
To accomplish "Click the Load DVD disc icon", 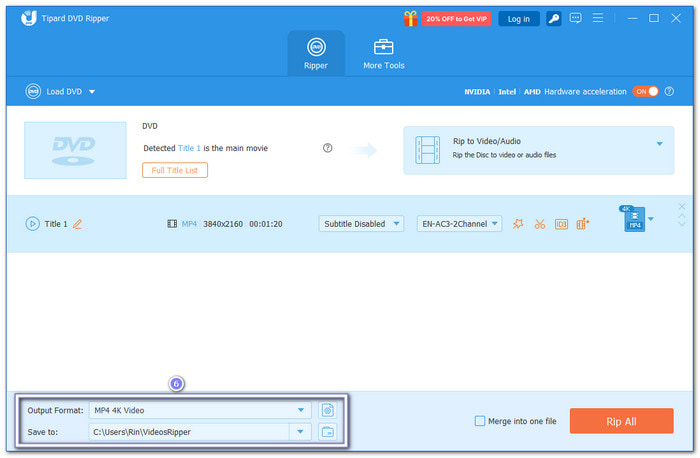I will pos(33,92).
